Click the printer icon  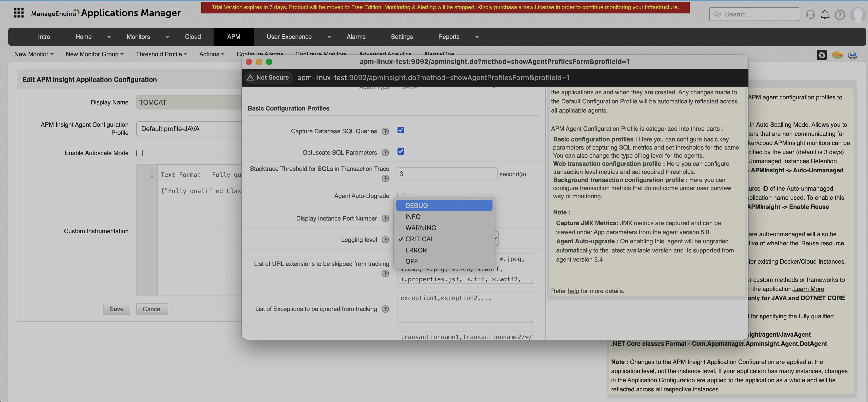click(x=853, y=55)
